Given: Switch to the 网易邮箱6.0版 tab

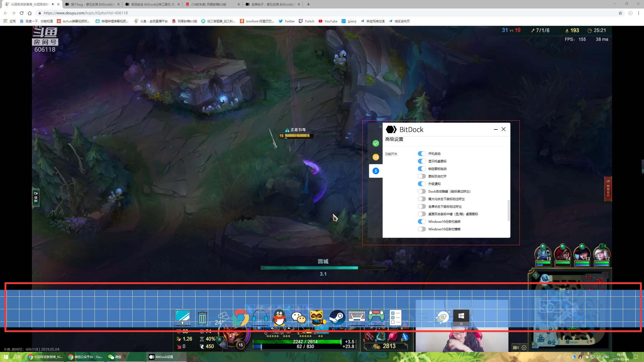Looking at the screenshot, I should pos(213,4).
